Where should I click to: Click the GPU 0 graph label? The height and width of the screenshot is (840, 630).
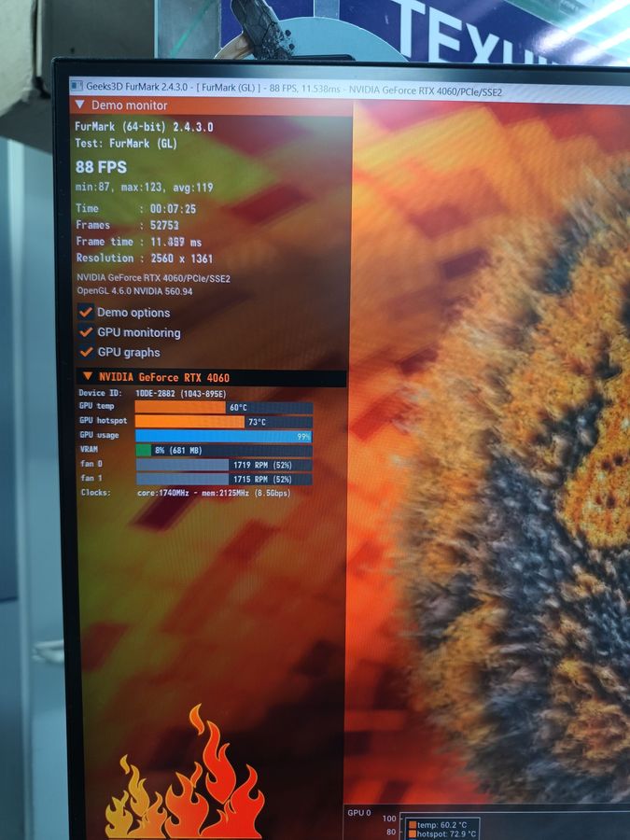[359, 812]
